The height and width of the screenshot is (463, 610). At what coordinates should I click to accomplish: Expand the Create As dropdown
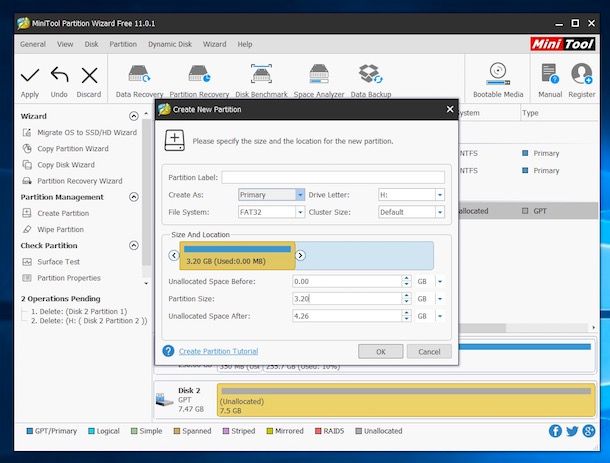coord(300,195)
